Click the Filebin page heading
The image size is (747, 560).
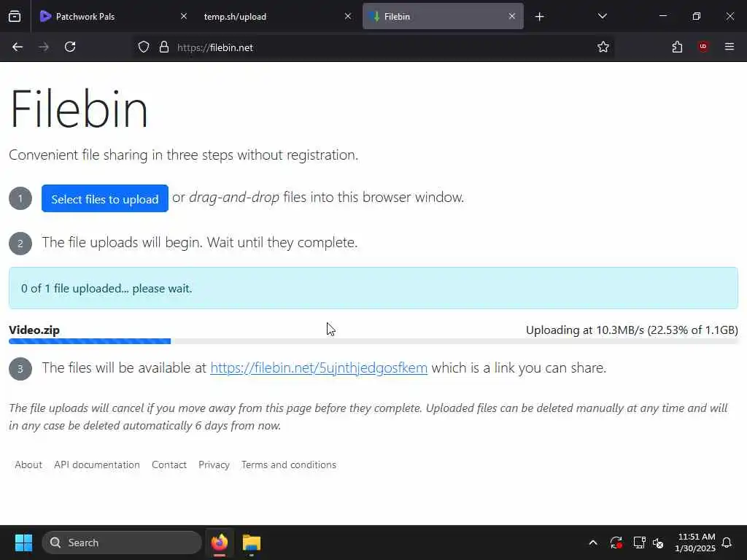point(79,109)
